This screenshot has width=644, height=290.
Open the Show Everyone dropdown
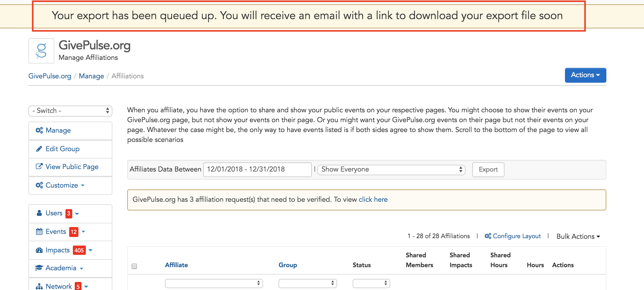(x=391, y=170)
